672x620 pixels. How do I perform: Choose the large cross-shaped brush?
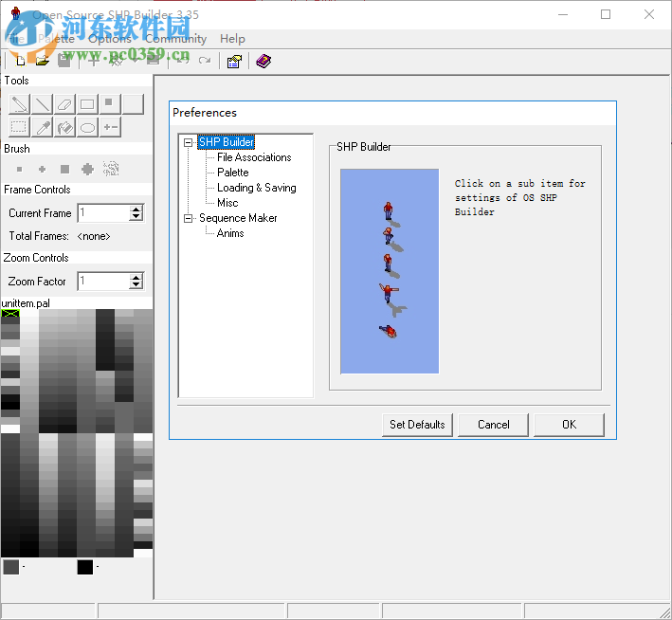[x=87, y=170]
